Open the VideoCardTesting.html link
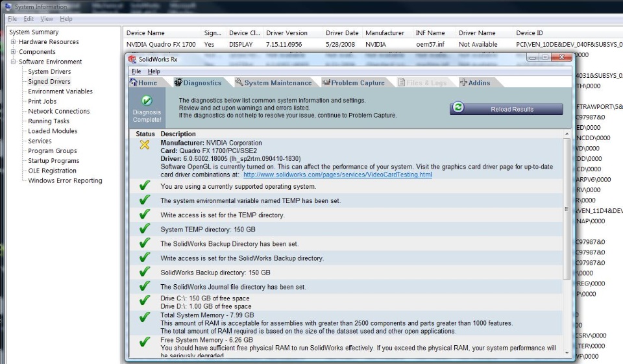The height and width of the screenshot is (364, 623). point(337,175)
